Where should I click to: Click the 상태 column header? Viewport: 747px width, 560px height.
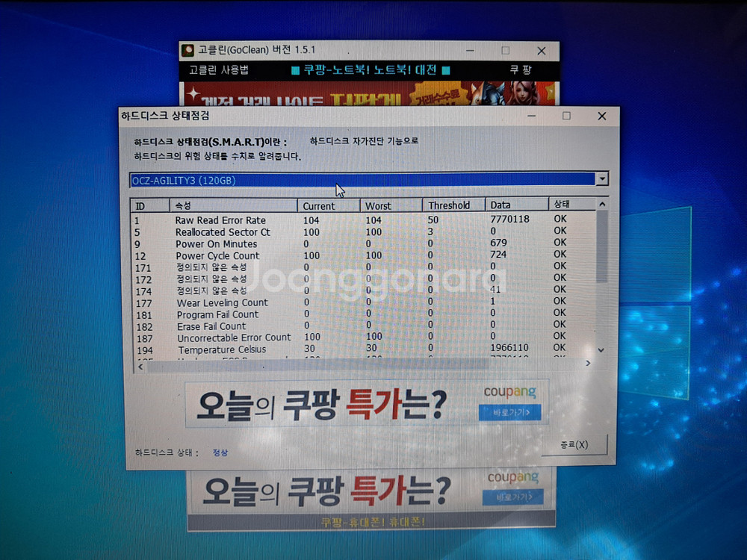[572, 205]
